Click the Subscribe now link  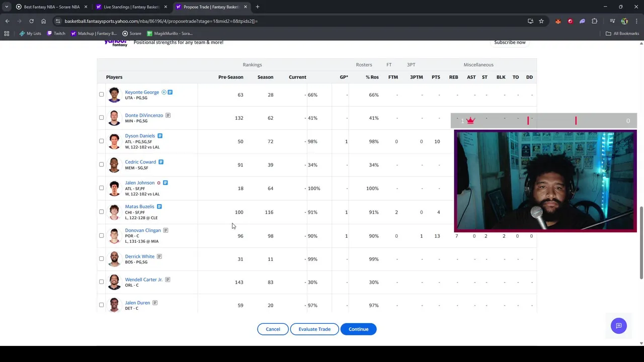click(x=510, y=42)
